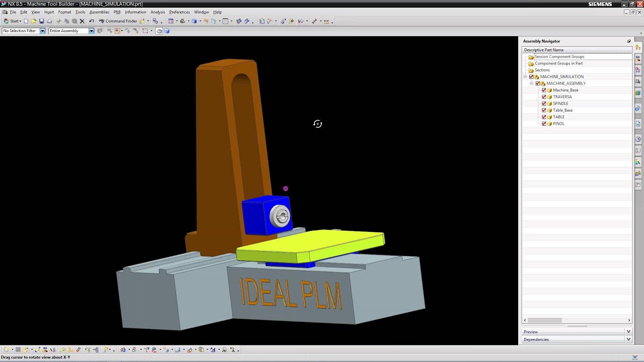Collapse the MACHINE_SIMULATION tree node
This screenshot has height=362, width=644.
[x=525, y=77]
